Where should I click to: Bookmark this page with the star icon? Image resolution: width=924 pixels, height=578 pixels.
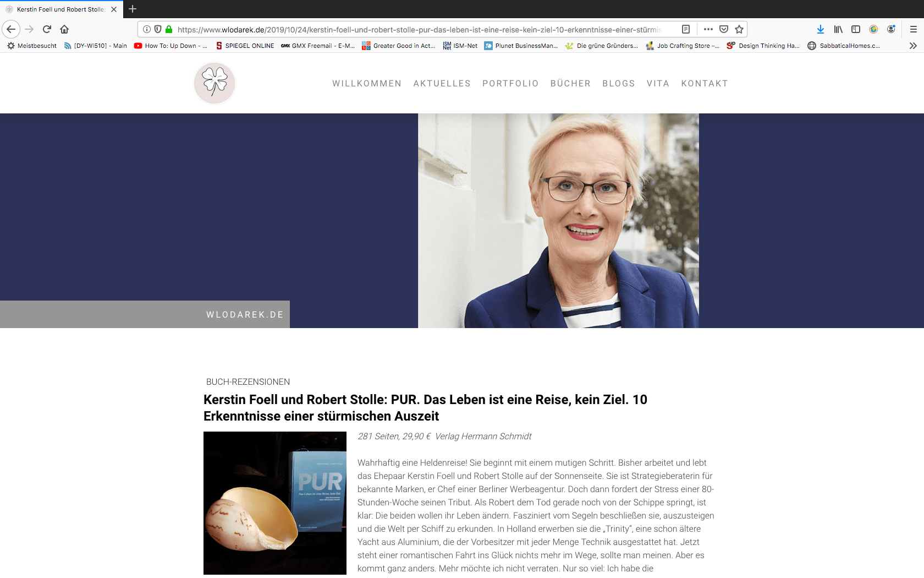(x=739, y=29)
